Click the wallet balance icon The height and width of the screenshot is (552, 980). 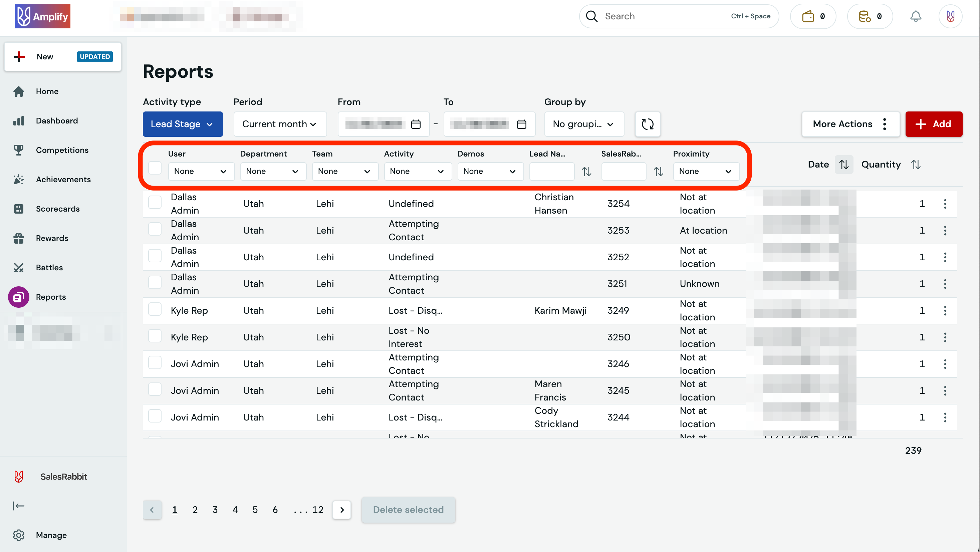(808, 16)
